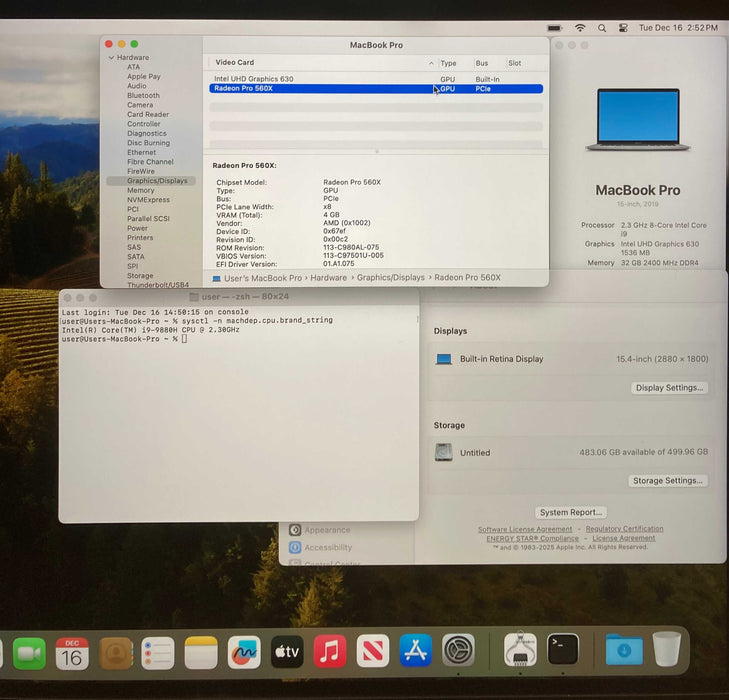Open Wi-Fi menu in the menu bar
Image resolution: width=729 pixels, height=700 pixels.
[580, 28]
